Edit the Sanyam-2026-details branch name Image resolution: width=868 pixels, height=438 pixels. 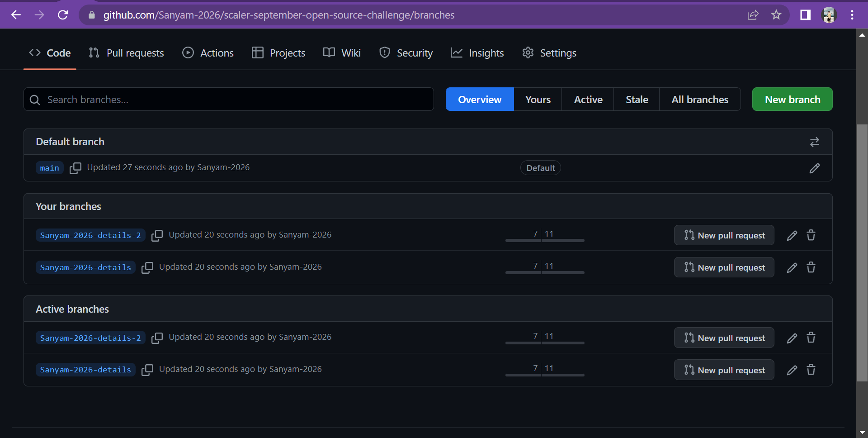[792, 267]
